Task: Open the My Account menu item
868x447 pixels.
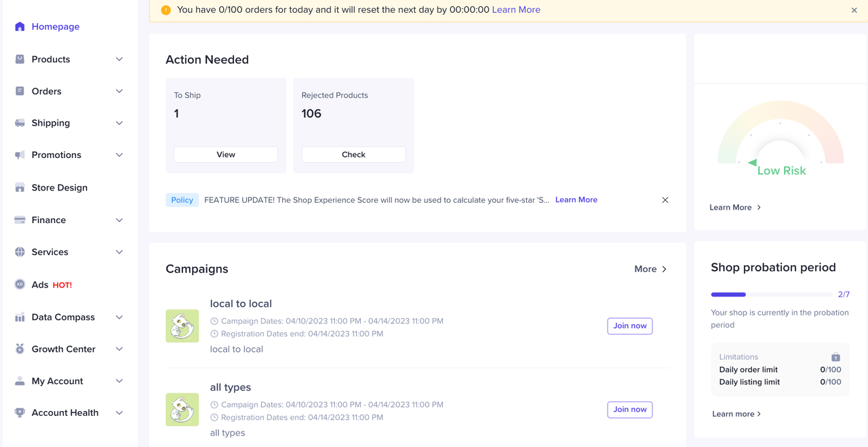Action: [x=57, y=381]
